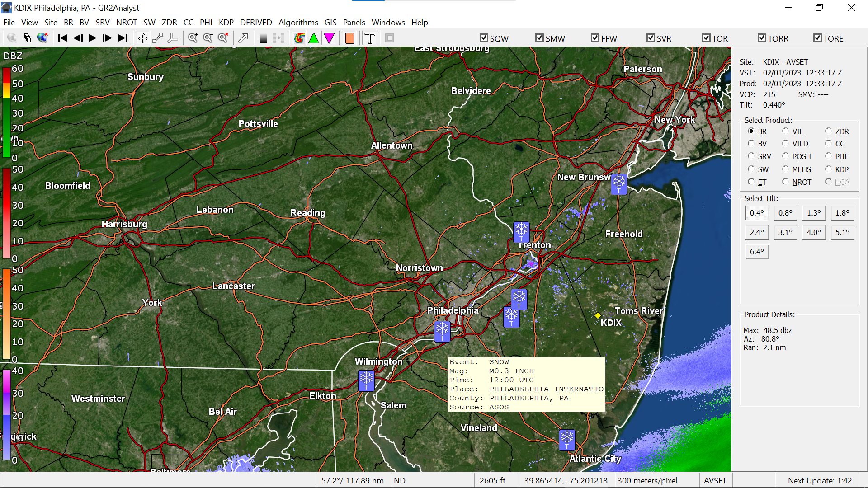Click the top DBZ reflectivity color scale
Viewport: 868px width, 488px height.
click(7, 113)
